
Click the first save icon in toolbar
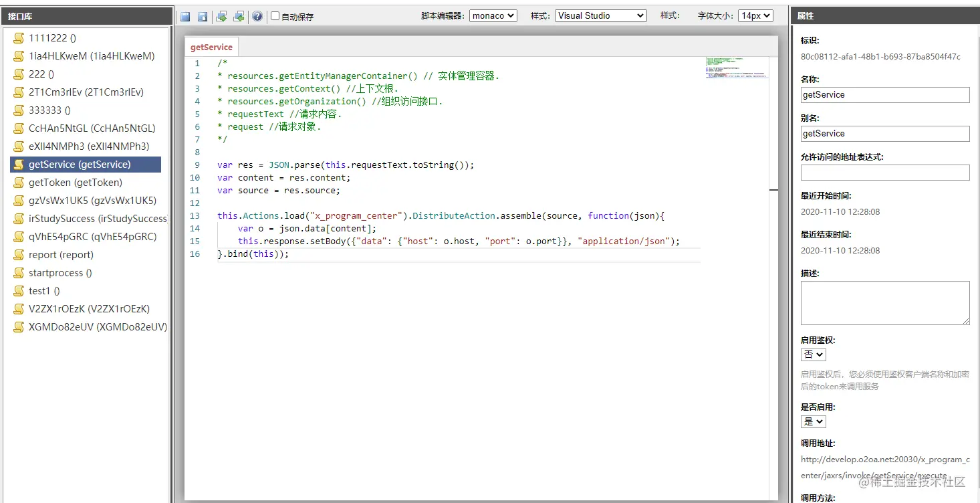click(185, 16)
